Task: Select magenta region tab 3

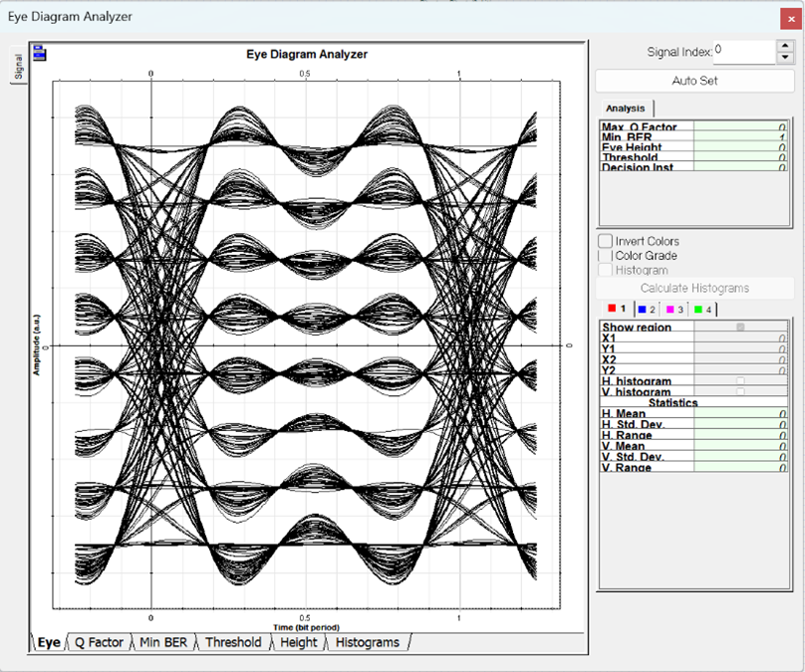Action: [x=674, y=310]
